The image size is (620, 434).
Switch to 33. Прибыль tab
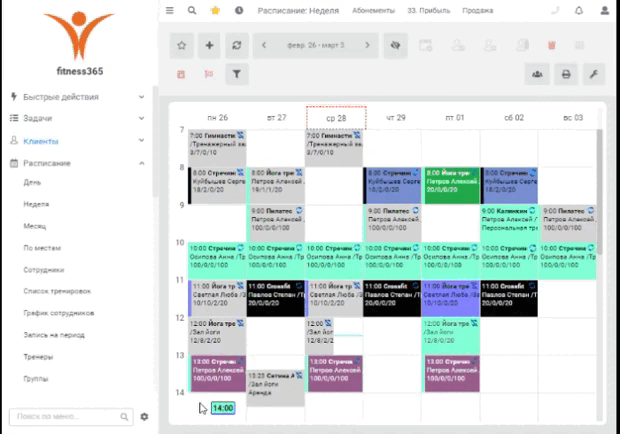429,11
